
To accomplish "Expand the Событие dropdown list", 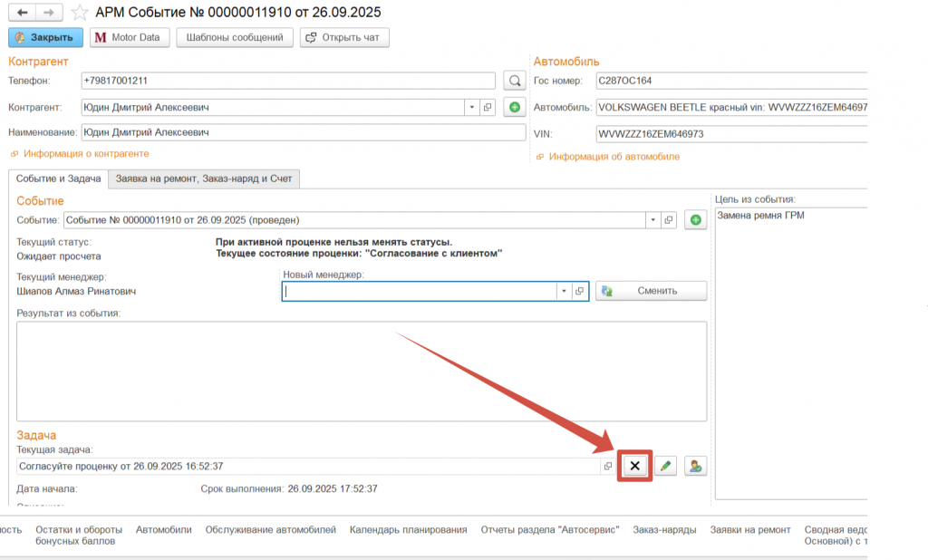I will click(x=652, y=220).
